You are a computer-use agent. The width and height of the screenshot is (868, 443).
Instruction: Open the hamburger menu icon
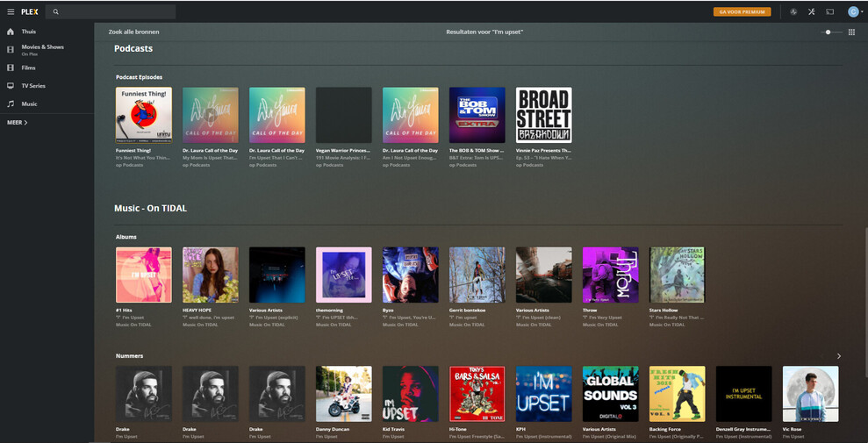(x=11, y=11)
